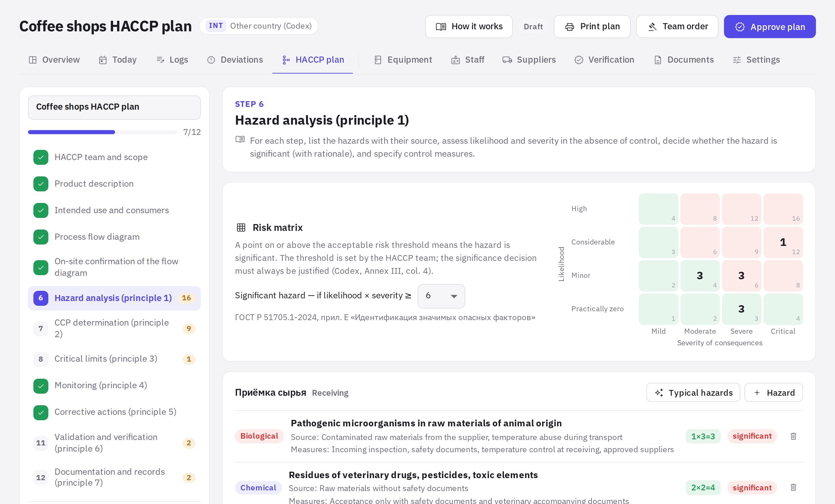
Task: Click the Today calendar icon
Action: click(103, 60)
